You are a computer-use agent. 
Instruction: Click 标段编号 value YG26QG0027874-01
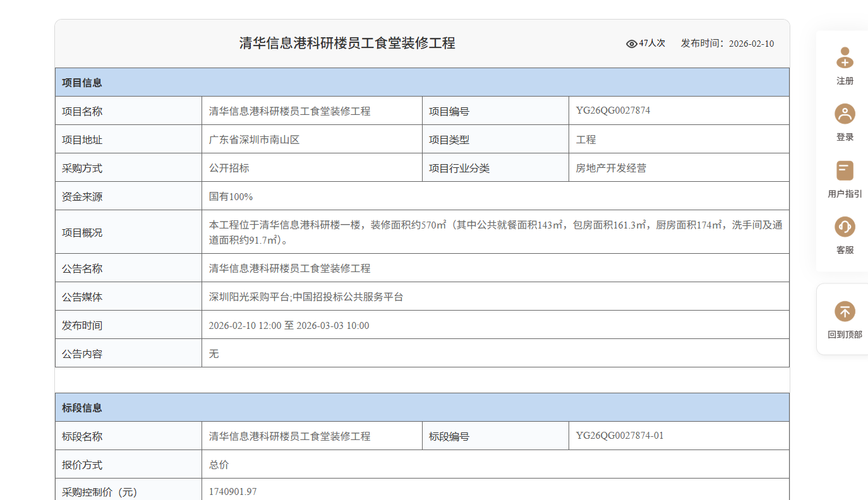[620, 436]
